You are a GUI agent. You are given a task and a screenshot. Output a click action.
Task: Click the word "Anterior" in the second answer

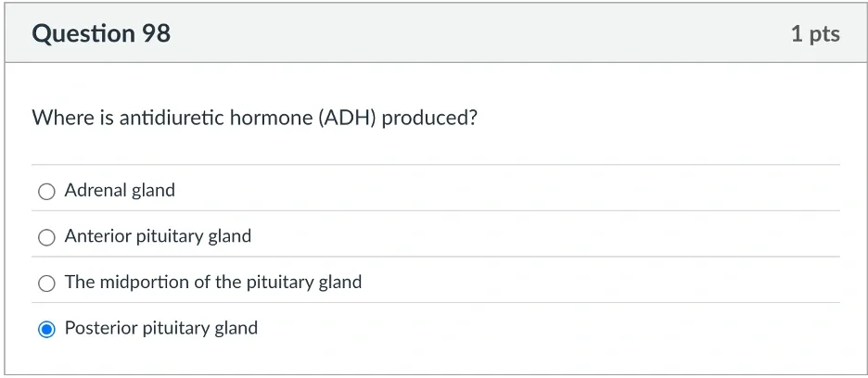[x=97, y=236]
